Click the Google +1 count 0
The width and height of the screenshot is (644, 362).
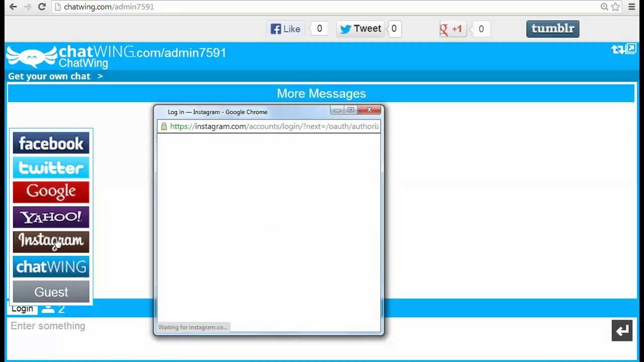481,29
